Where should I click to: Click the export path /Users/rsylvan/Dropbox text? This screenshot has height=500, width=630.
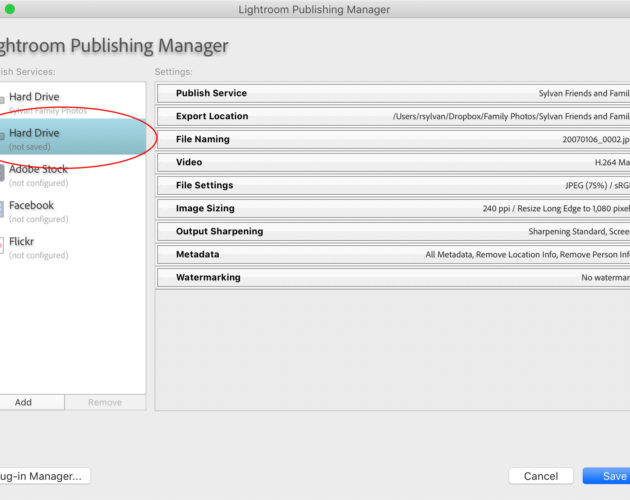511,117
